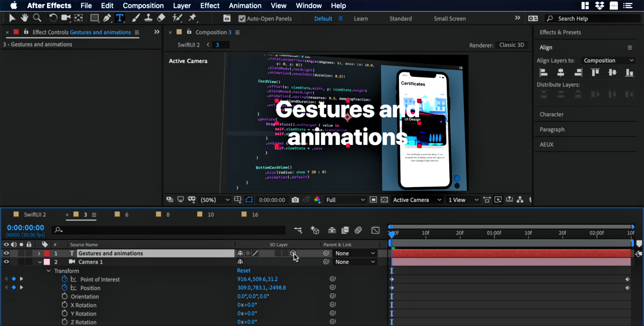
Task: Open the Graph Editor in timeline
Action: (x=375, y=230)
